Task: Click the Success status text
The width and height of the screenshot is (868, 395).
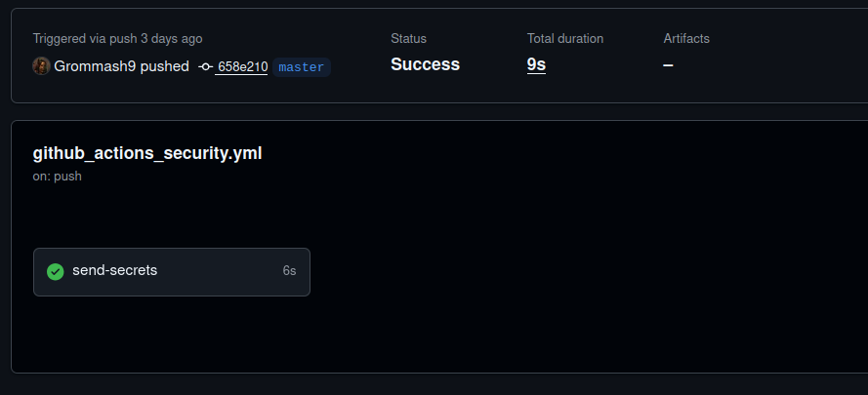Action: click(425, 64)
